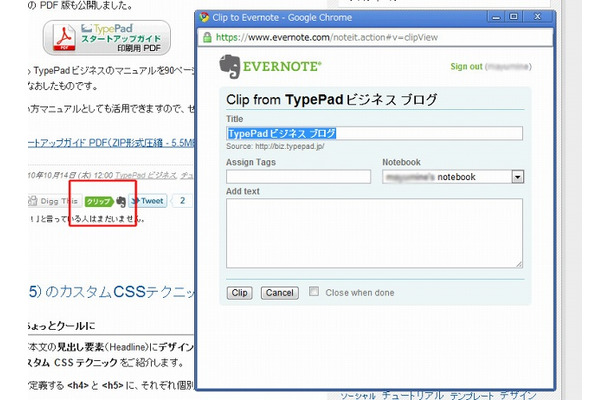Image resolution: width=610 pixels, height=400 pixels.
Task: Select the Title text field
Action: (x=374, y=133)
